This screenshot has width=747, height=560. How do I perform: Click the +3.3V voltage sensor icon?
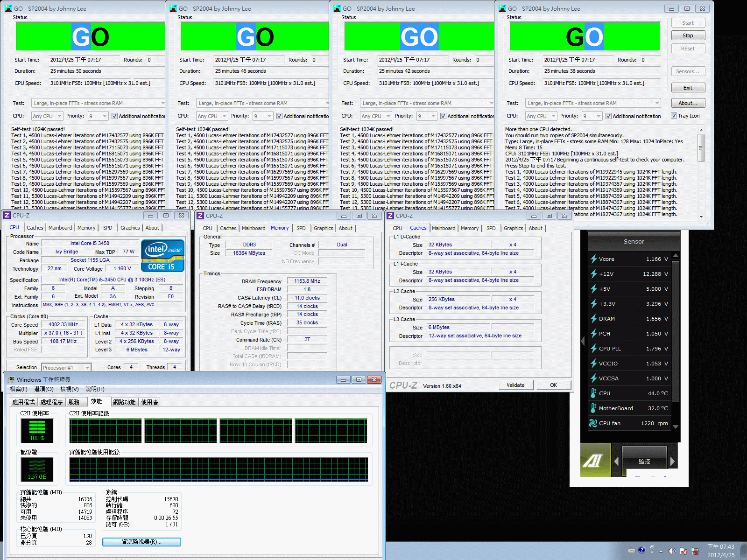click(593, 304)
